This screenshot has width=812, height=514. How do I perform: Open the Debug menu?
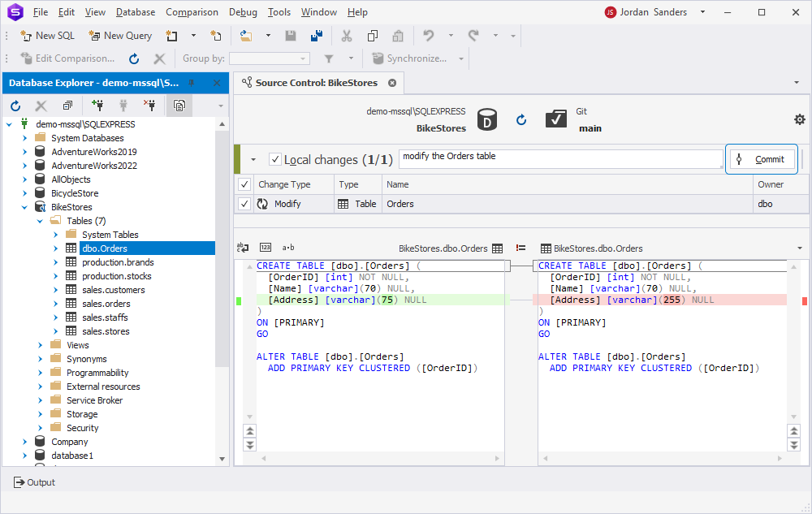243,12
